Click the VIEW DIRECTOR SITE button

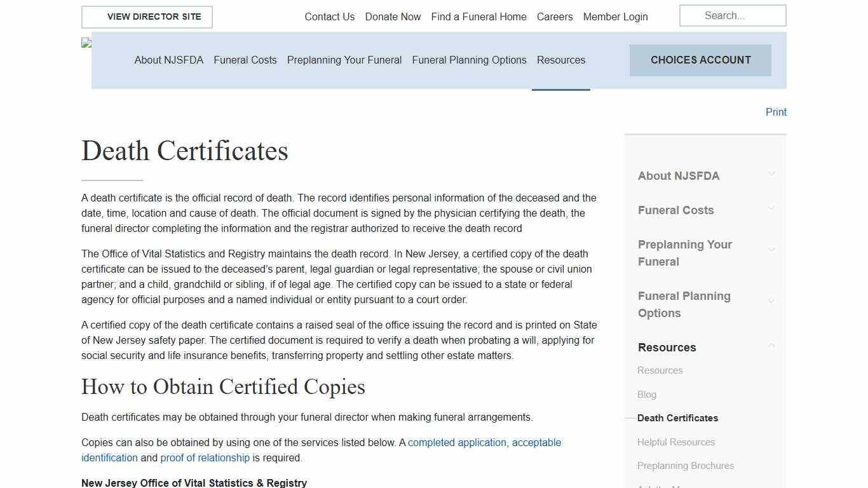coord(147,17)
